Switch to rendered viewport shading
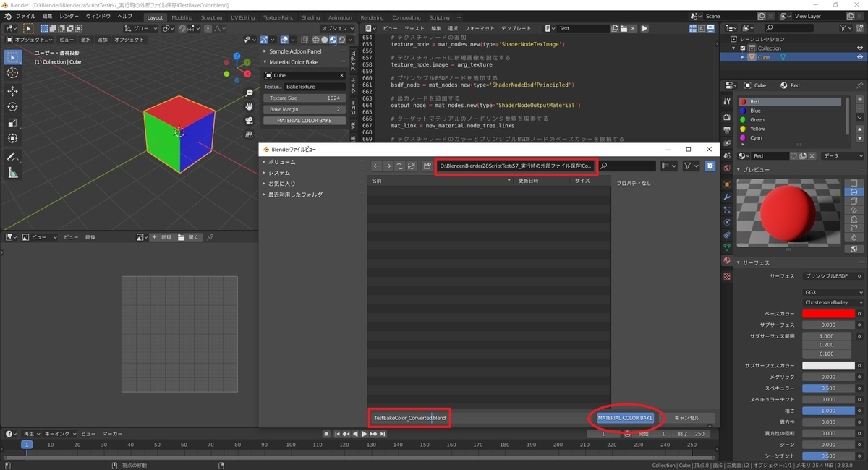 (x=341, y=40)
